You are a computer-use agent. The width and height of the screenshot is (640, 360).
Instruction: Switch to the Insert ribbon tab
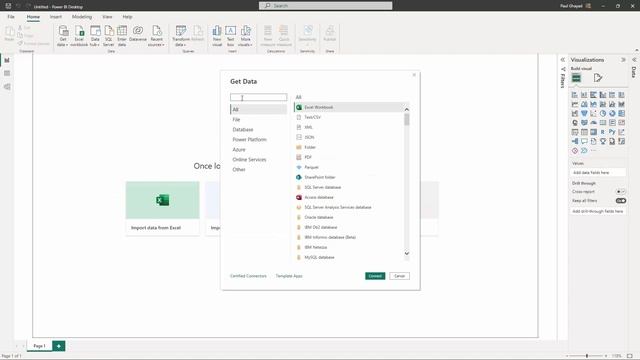[x=56, y=17]
